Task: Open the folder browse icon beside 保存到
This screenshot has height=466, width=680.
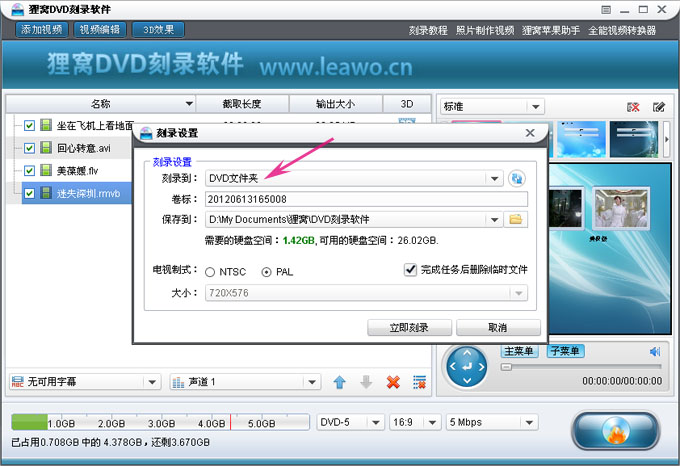Action: point(515,219)
